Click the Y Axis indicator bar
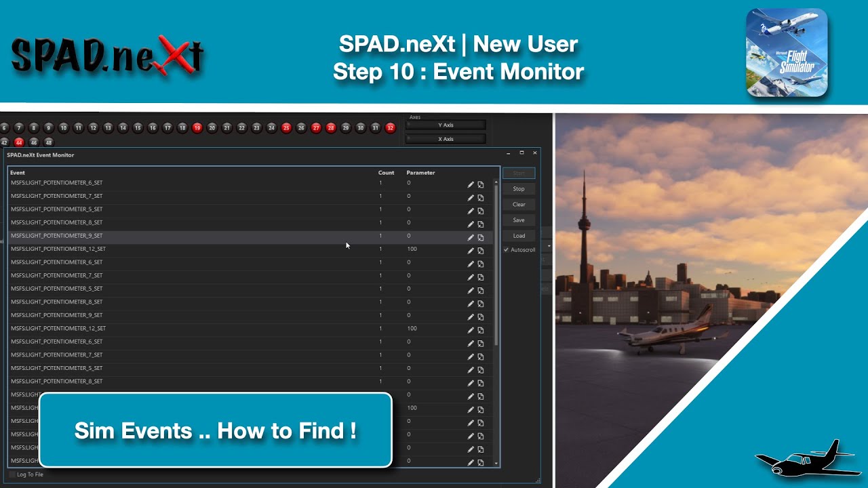 446,125
